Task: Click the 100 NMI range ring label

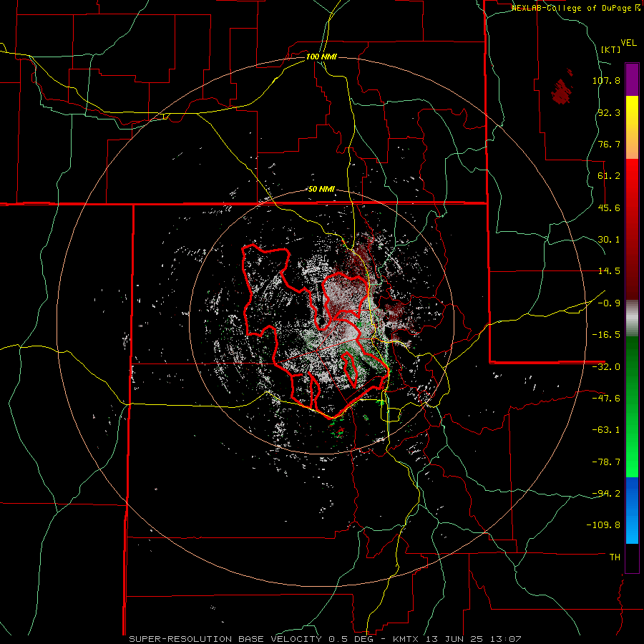Action: coord(321,57)
